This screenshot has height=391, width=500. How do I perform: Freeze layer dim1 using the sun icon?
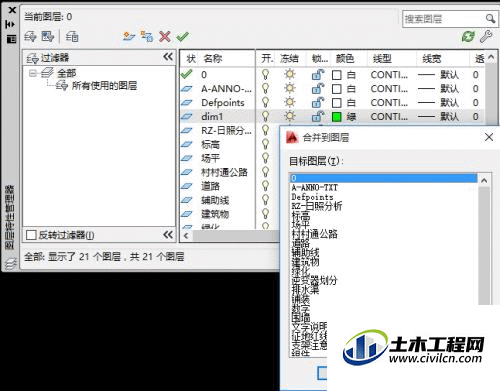pos(290,116)
